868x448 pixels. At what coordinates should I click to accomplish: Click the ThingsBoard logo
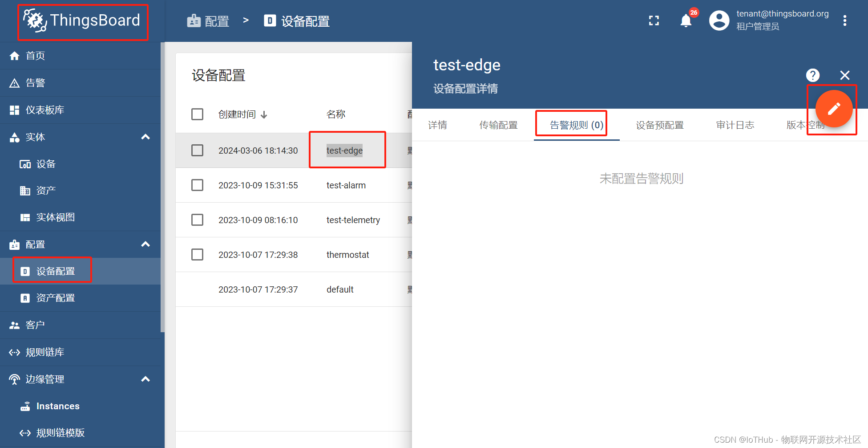pos(82,21)
